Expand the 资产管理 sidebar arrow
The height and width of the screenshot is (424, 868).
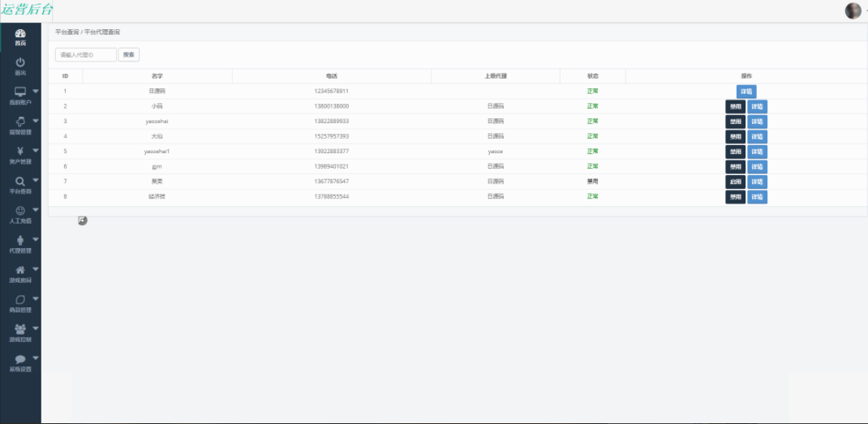tap(36, 150)
